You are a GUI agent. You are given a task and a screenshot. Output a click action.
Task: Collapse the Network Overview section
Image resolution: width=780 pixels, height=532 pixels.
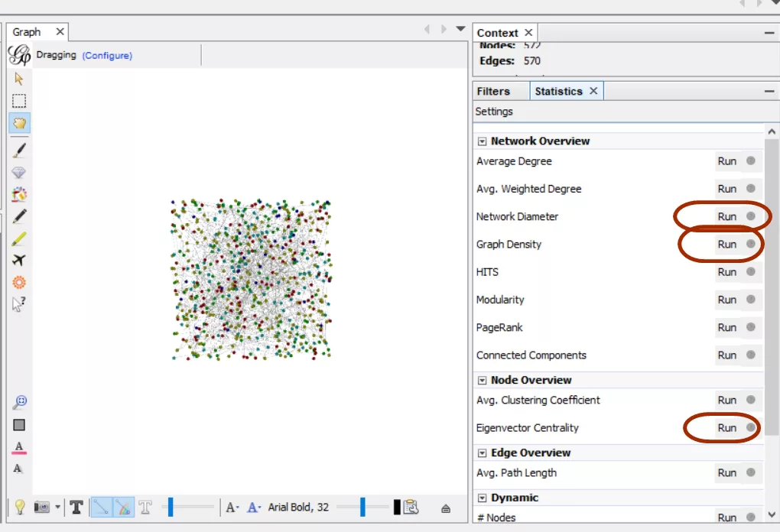[482, 141]
